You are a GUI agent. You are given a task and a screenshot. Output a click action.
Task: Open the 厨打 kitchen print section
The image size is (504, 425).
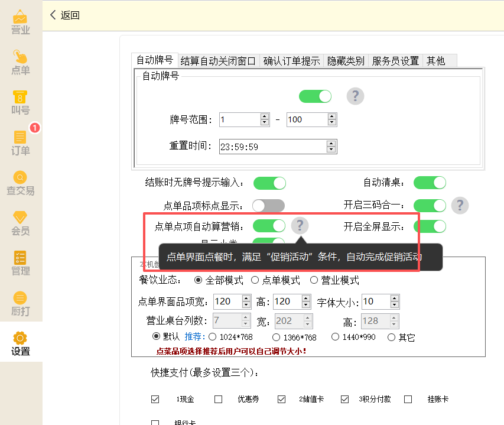click(21, 303)
